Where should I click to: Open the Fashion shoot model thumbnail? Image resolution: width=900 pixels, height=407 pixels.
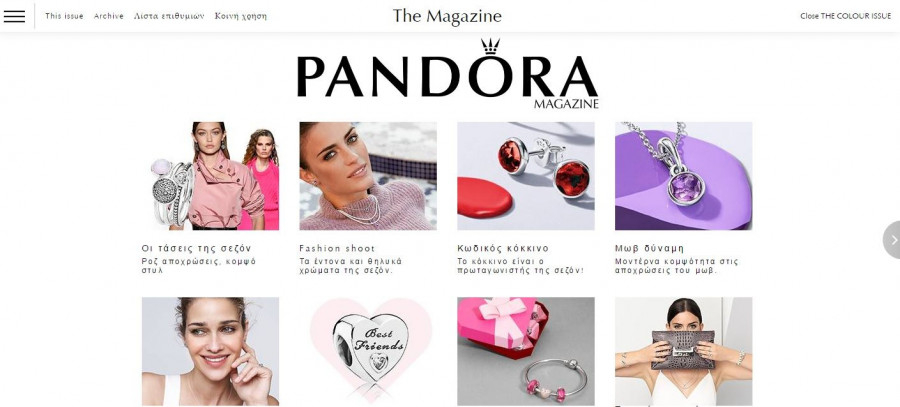[x=368, y=176]
